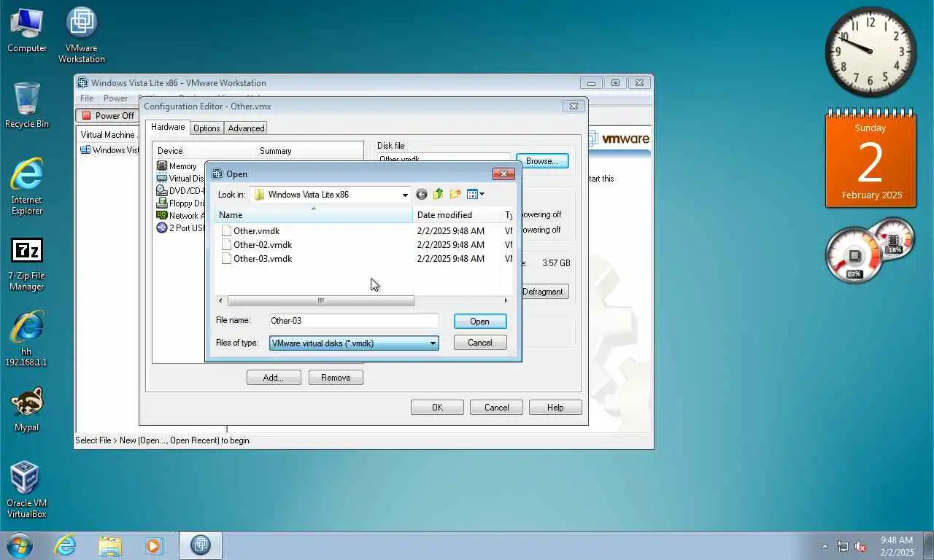Close the Open dialog window

pyautogui.click(x=503, y=174)
